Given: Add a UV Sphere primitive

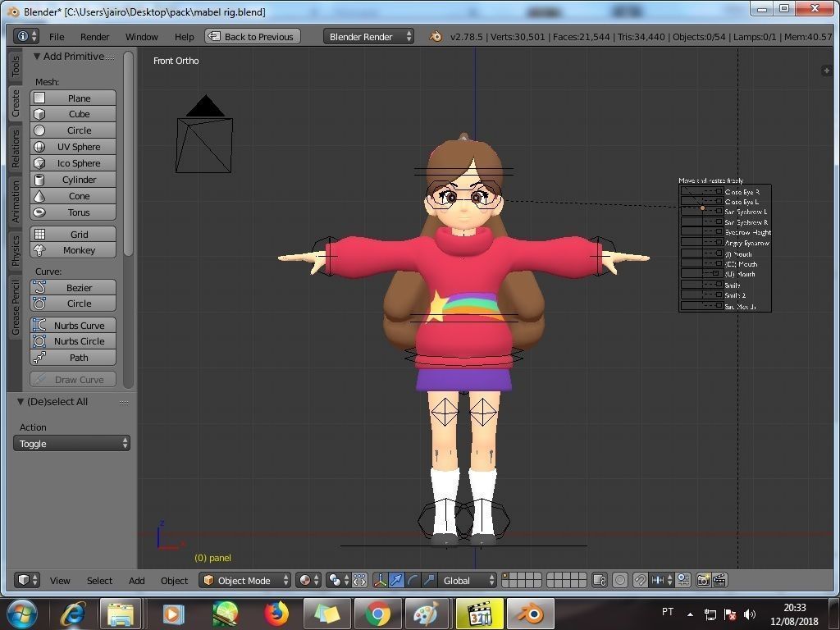Looking at the screenshot, I should click(73, 147).
